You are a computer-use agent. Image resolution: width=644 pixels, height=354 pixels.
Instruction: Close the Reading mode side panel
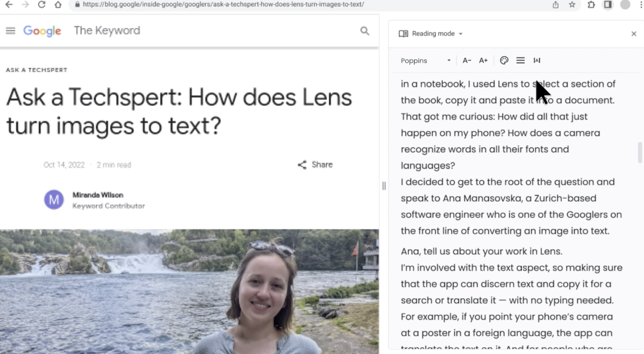(634, 33)
